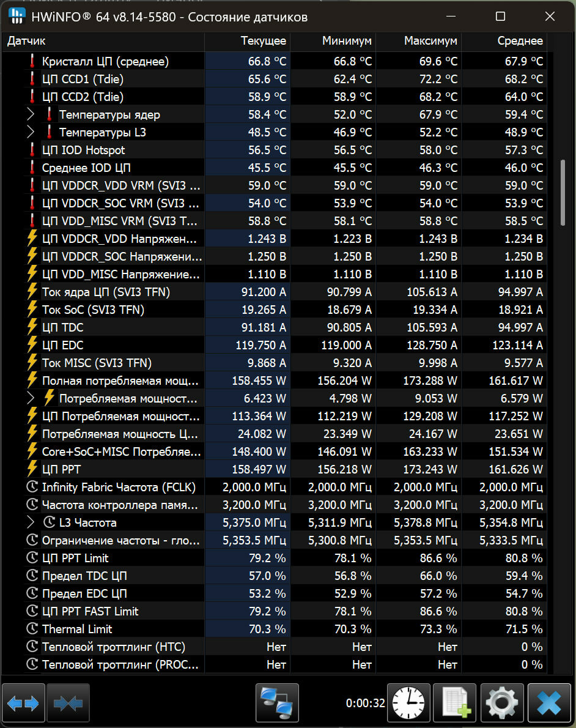Click lightning icon of ЦП TDC row

pyautogui.click(x=32, y=327)
